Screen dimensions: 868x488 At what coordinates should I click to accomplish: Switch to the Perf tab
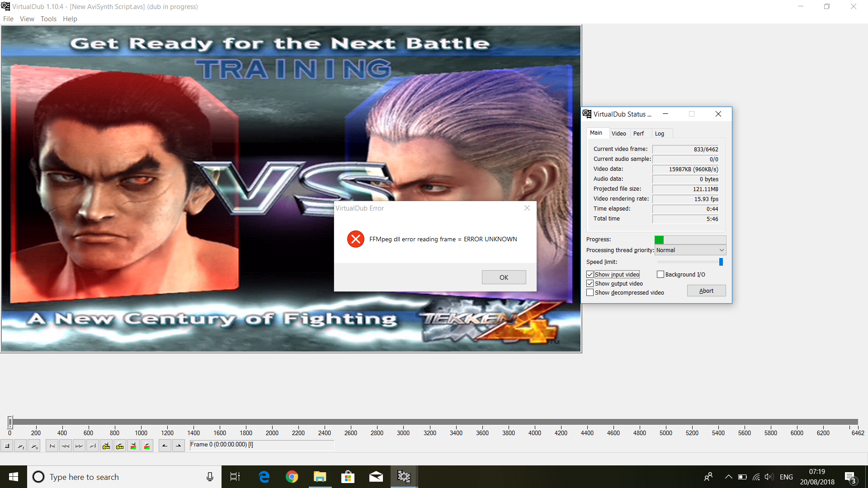pyautogui.click(x=638, y=134)
